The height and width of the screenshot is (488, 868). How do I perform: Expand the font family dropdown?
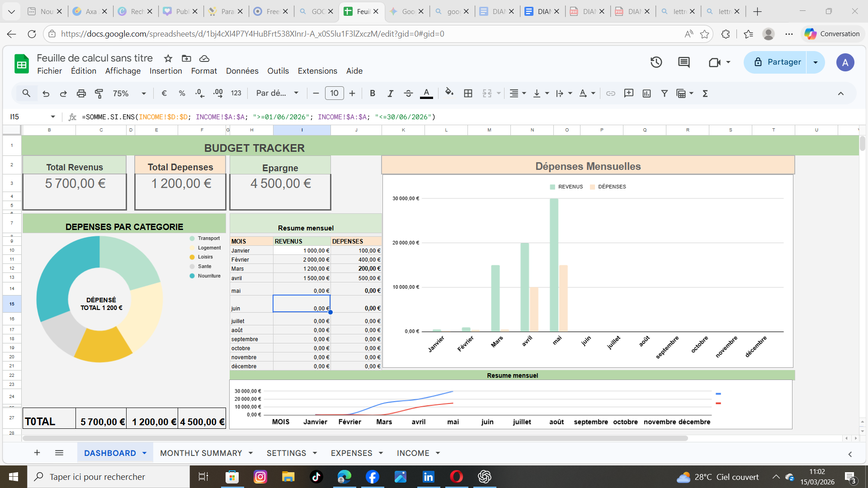point(277,94)
